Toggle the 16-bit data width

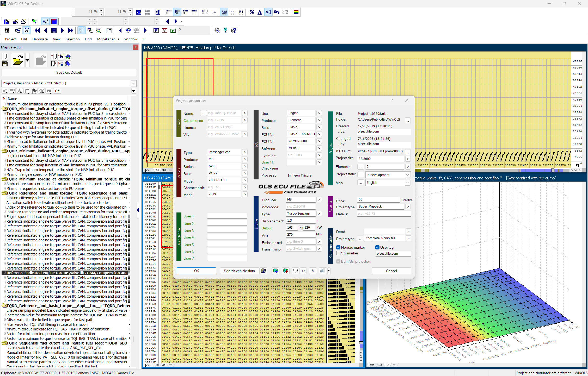(177, 12)
